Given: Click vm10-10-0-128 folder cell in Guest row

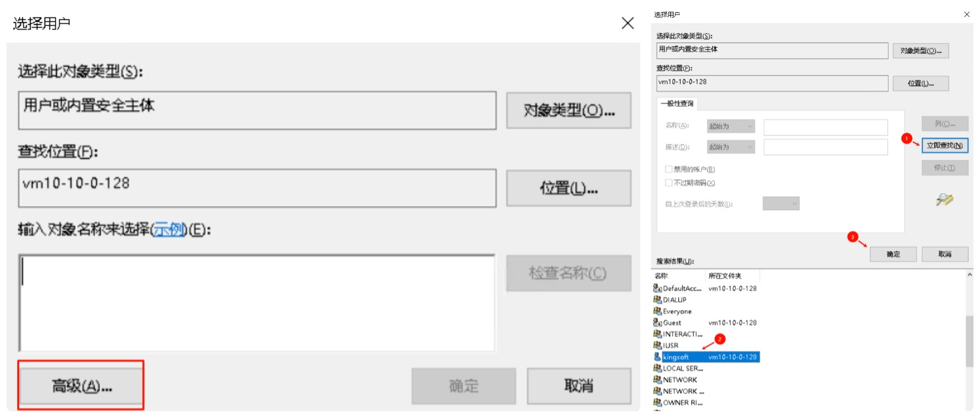Looking at the screenshot, I should (732, 322).
